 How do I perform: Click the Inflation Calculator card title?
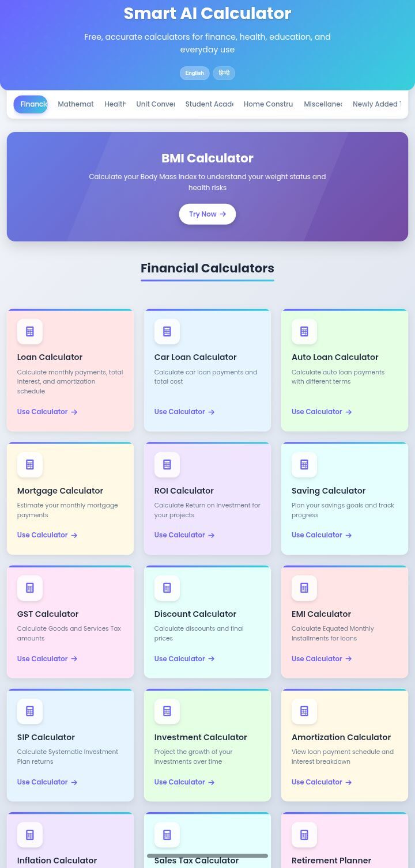pyautogui.click(x=57, y=860)
